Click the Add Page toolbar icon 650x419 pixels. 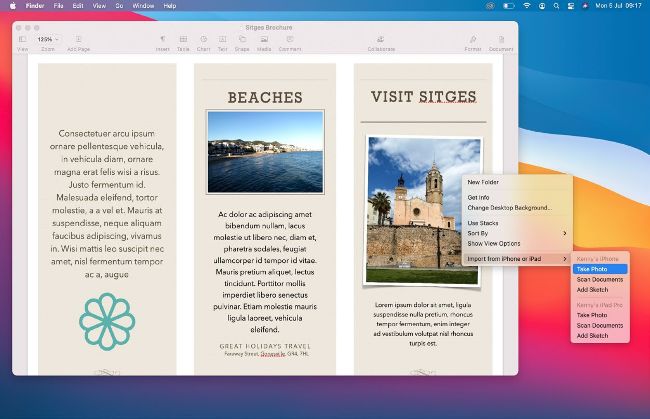77,40
